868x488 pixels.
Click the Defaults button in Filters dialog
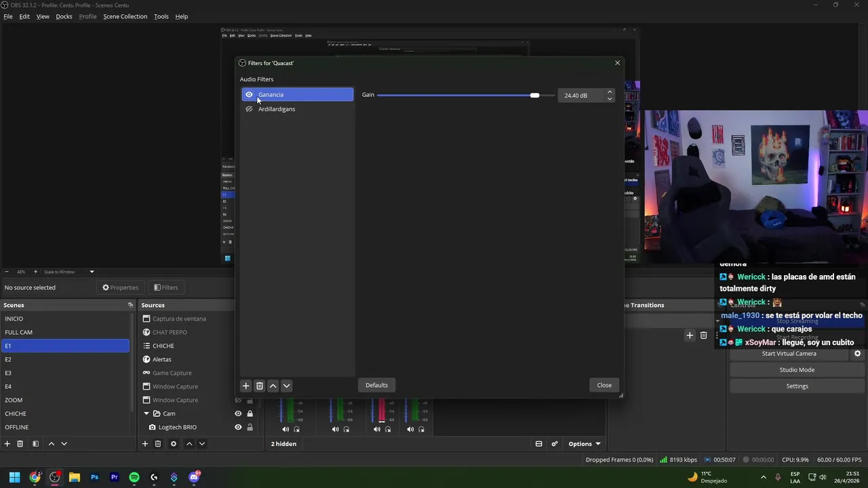coord(376,385)
